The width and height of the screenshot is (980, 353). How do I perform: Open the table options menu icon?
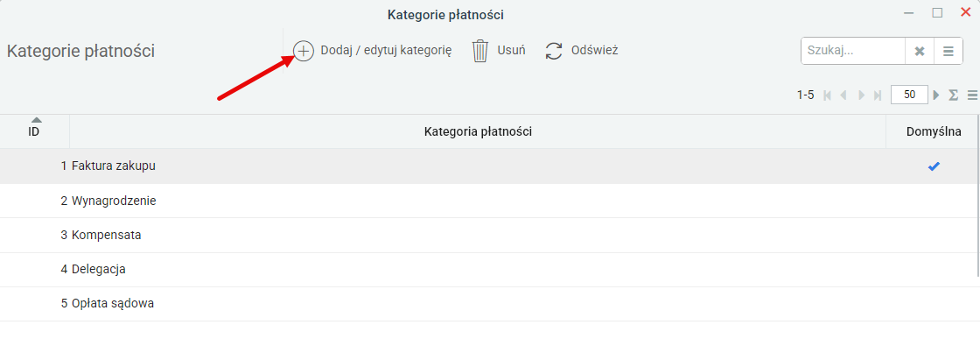(x=972, y=95)
